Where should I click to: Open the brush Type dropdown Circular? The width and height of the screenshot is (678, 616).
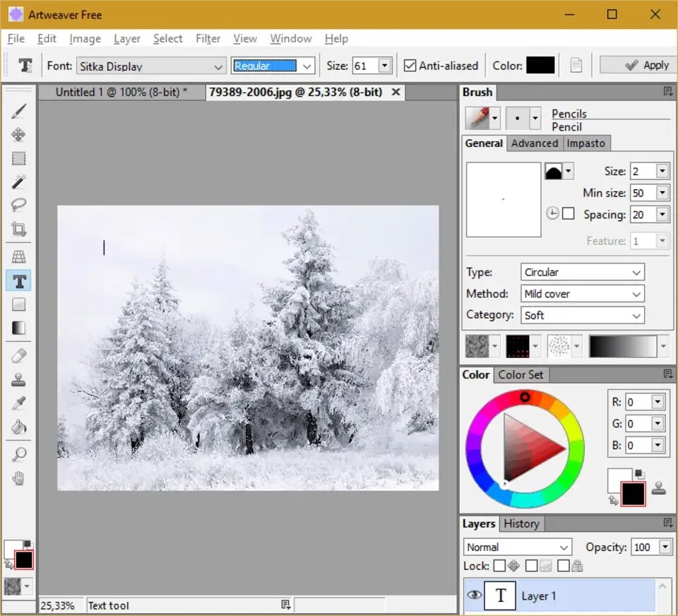click(x=582, y=272)
